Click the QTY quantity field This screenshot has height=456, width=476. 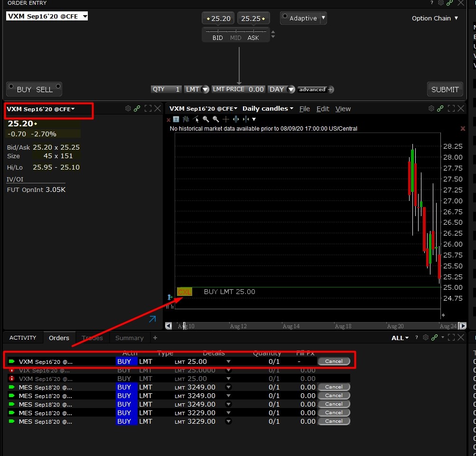pyautogui.click(x=167, y=89)
